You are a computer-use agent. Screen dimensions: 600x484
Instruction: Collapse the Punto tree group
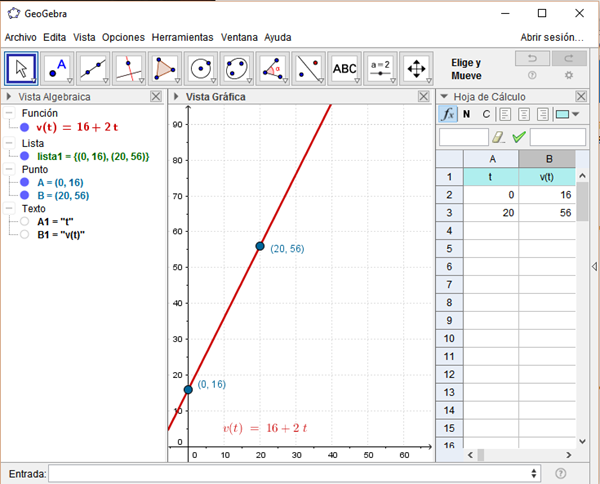9,169
